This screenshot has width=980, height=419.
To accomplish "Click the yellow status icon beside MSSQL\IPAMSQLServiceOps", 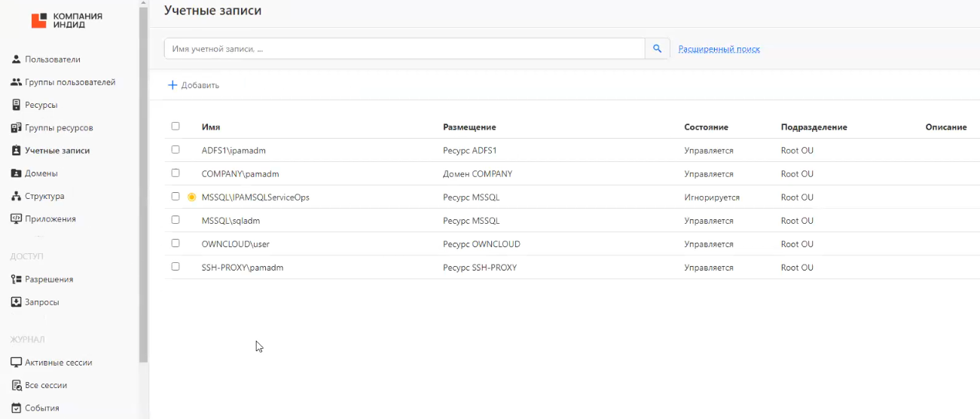I will click(191, 197).
